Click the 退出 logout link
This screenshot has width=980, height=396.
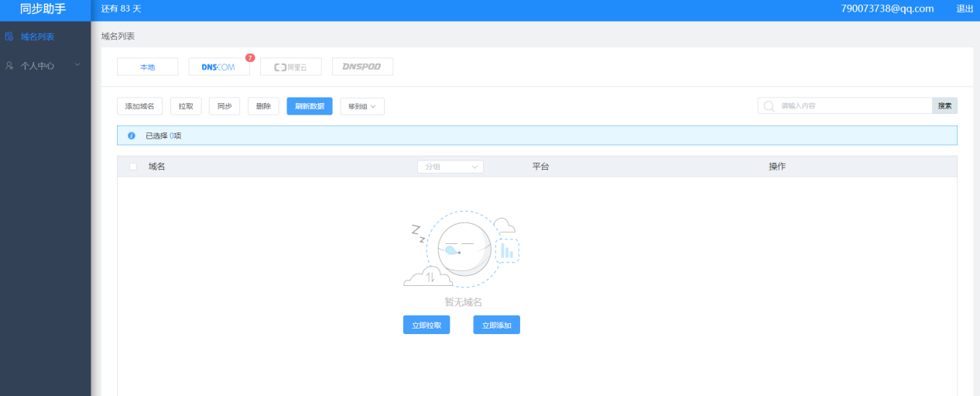965,9
